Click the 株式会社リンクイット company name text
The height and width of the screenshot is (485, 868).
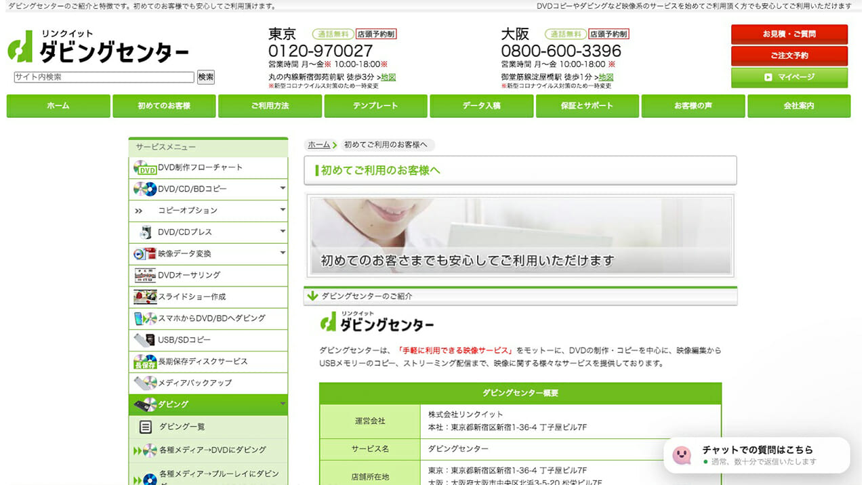point(466,415)
